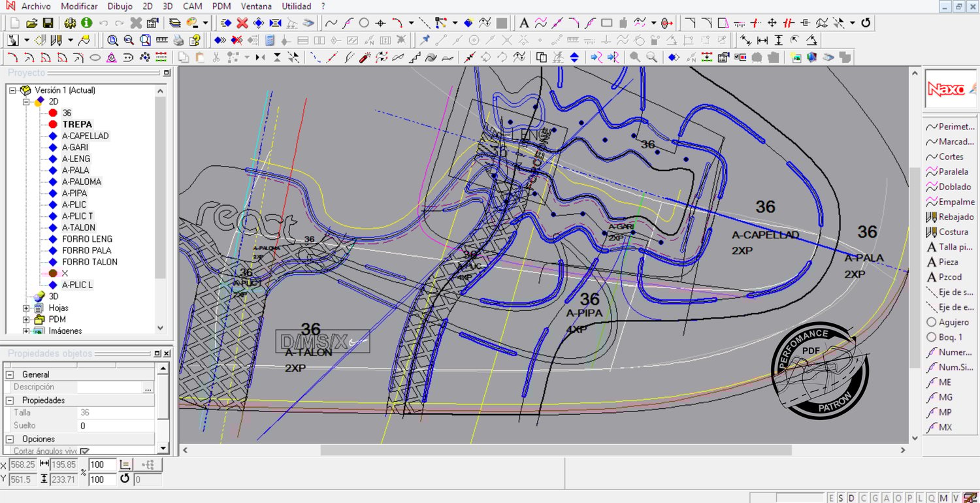Click the canvas horizontal scrollbar thumb
Viewport: 980px width, 503px height.
point(555,450)
